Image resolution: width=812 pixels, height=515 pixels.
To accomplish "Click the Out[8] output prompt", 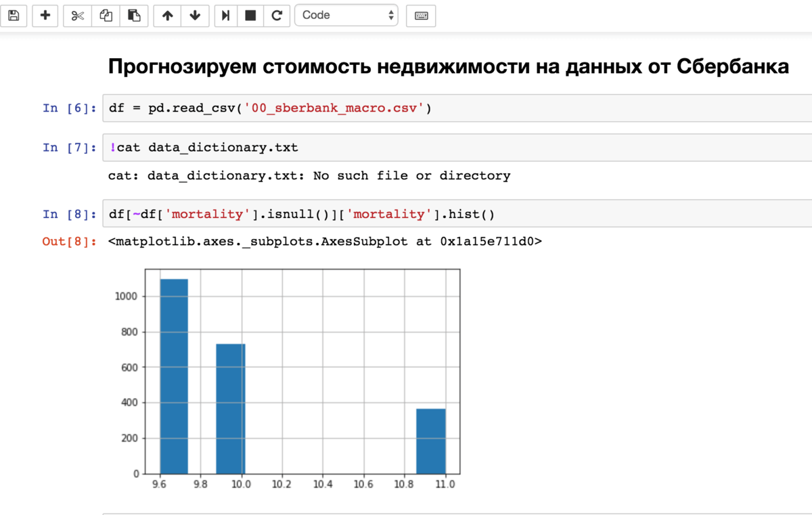I will coord(70,241).
